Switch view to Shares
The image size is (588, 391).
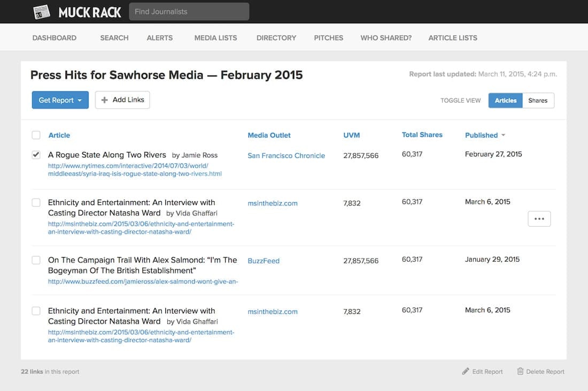click(x=538, y=101)
